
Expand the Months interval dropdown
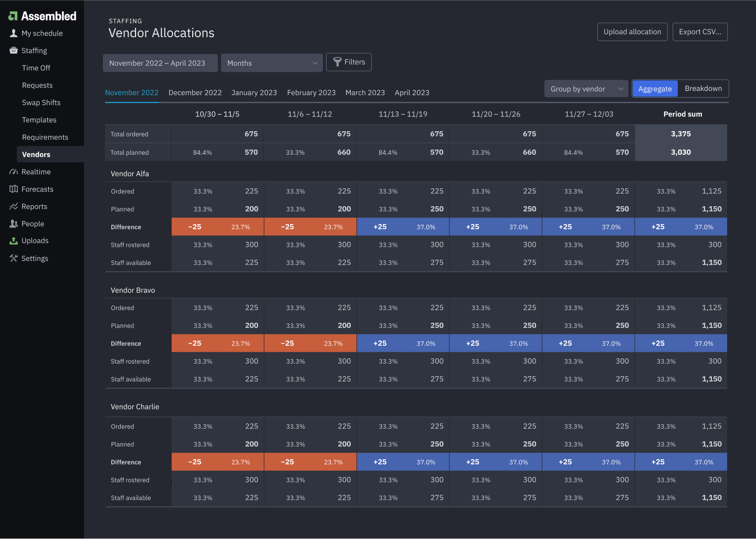pyautogui.click(x=271, y=63)
